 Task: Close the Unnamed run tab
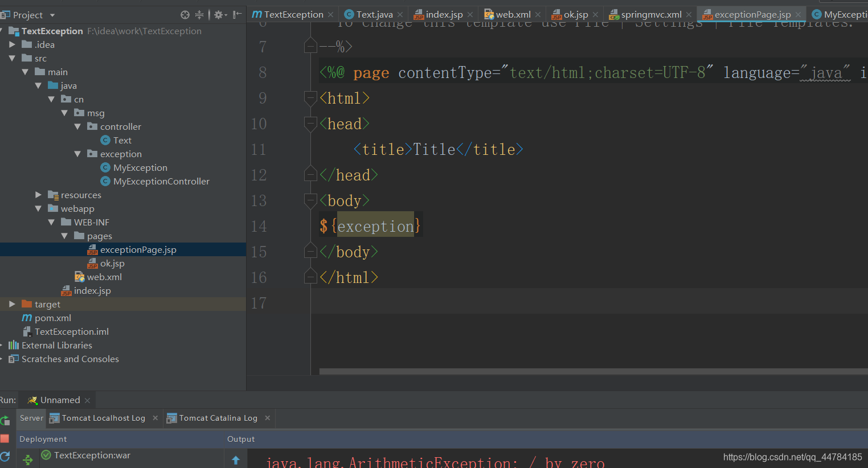click(x=87, y=400)
